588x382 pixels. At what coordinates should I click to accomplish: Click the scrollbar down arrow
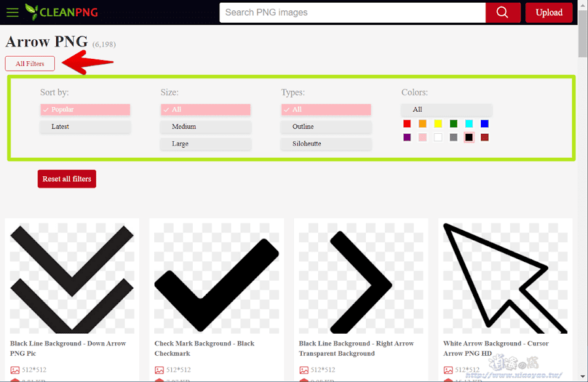(582, 377)
